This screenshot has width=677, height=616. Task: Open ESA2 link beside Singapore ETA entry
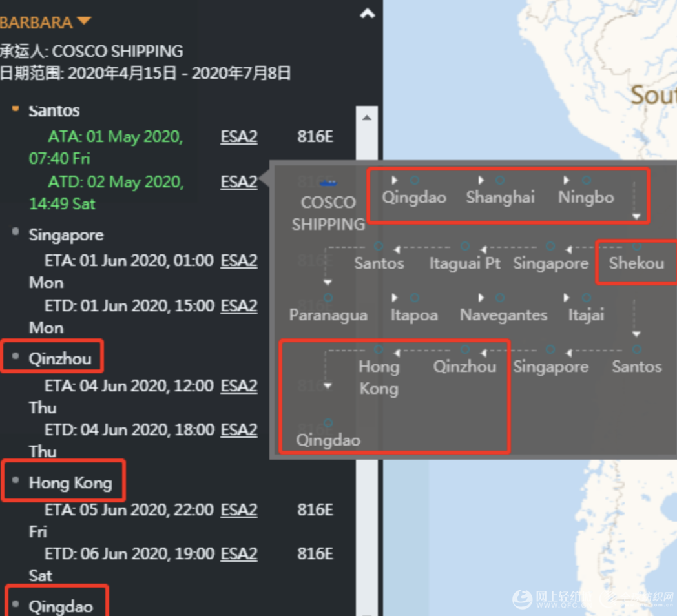click(239, 261)
